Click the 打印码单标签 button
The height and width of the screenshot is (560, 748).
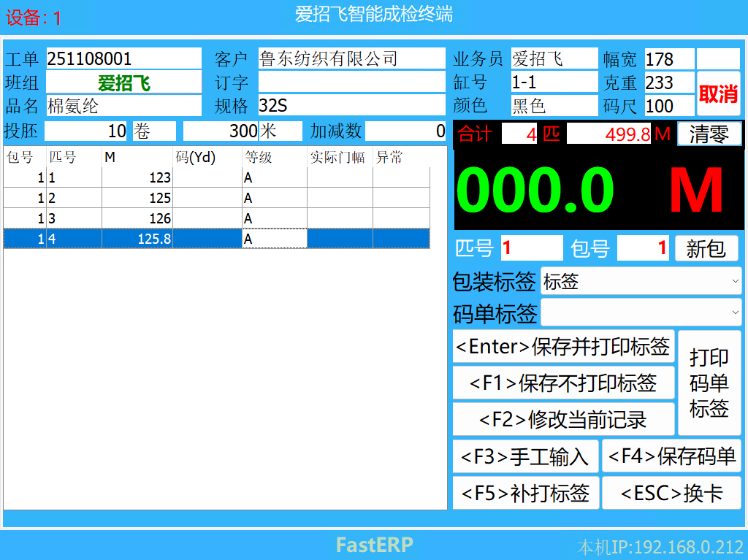709,383
